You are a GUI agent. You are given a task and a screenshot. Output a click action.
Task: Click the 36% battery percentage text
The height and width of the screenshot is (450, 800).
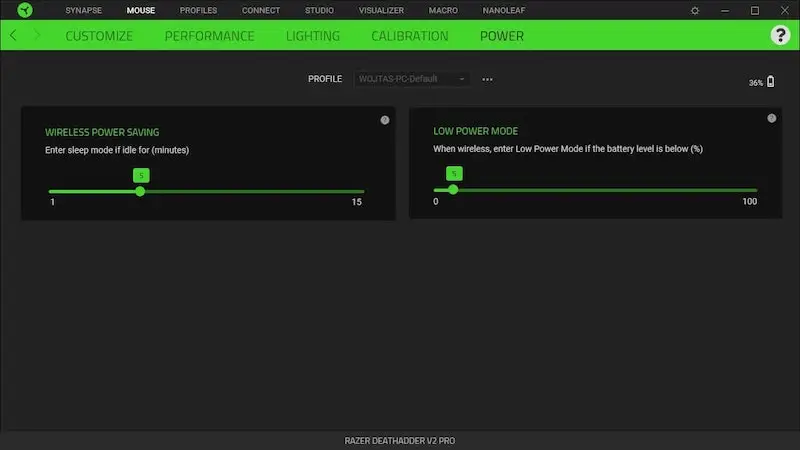[x=756, y=83]
